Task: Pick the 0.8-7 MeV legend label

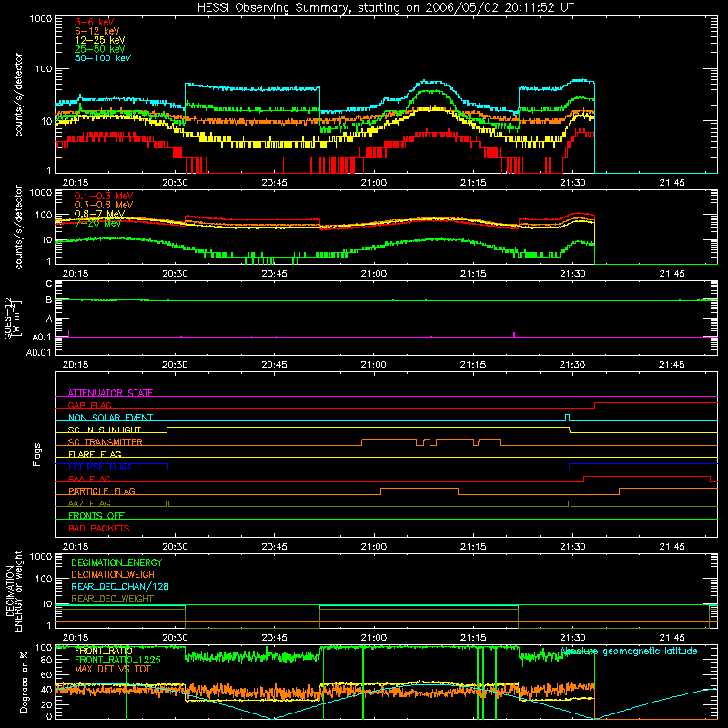Action: tap(99, 214)
